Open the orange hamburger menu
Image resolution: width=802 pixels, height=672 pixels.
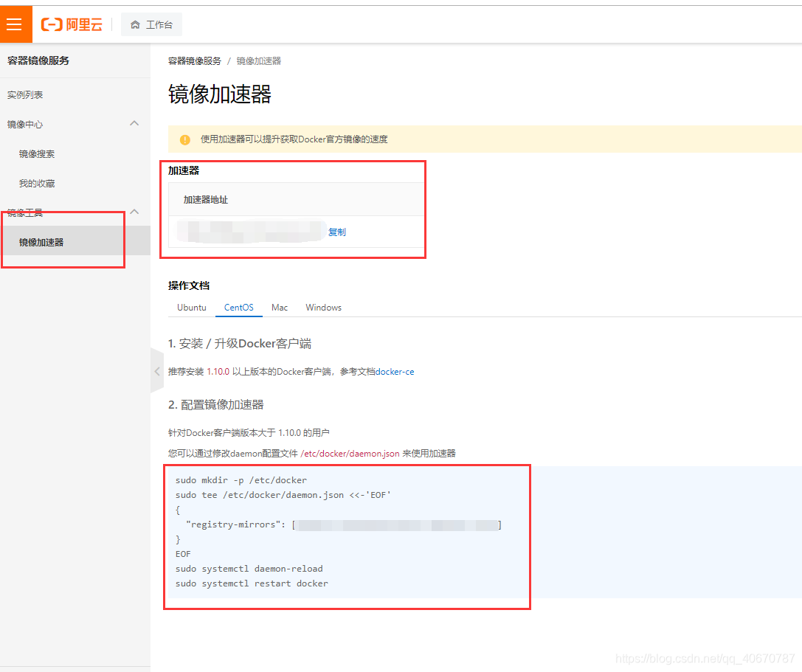(x=14, y=24)
